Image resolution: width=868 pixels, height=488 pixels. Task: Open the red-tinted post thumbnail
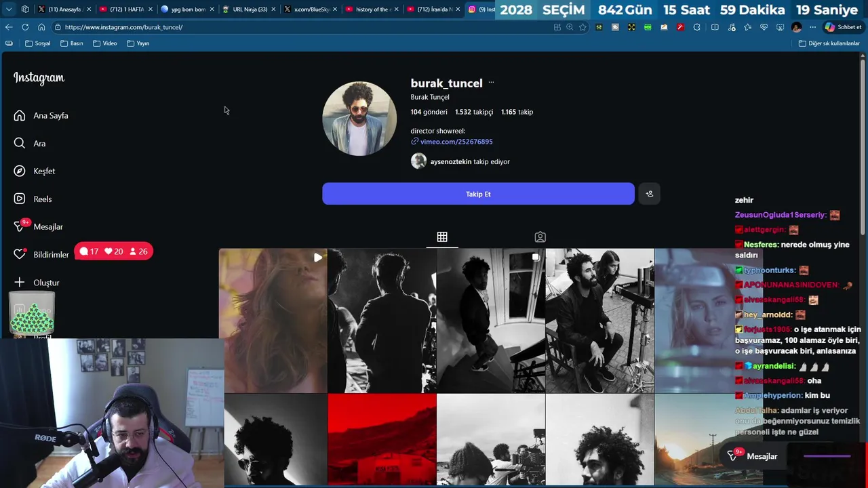[x=382, y=439]
